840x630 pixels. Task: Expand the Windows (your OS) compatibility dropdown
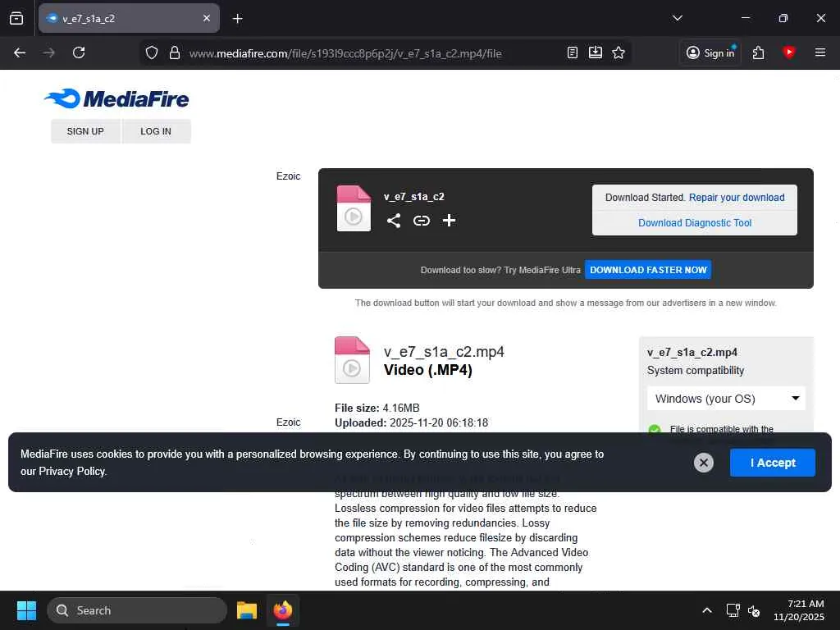(727, 399)
